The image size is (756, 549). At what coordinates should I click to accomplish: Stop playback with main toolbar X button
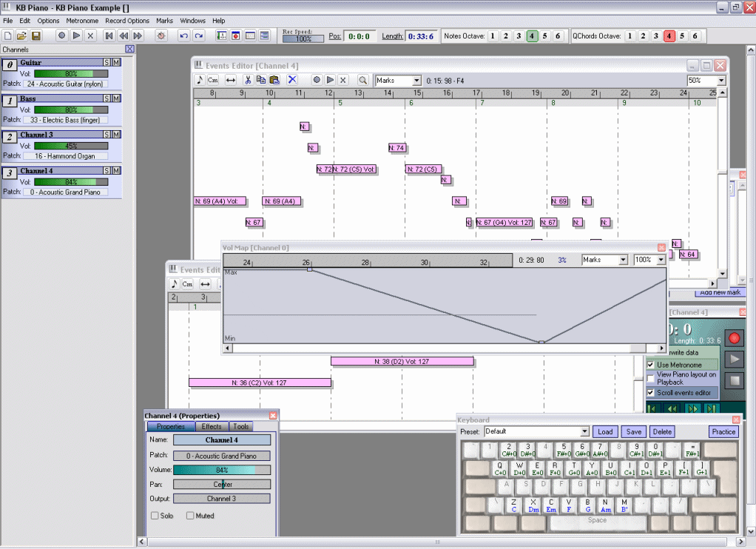(x=90, y=36)
